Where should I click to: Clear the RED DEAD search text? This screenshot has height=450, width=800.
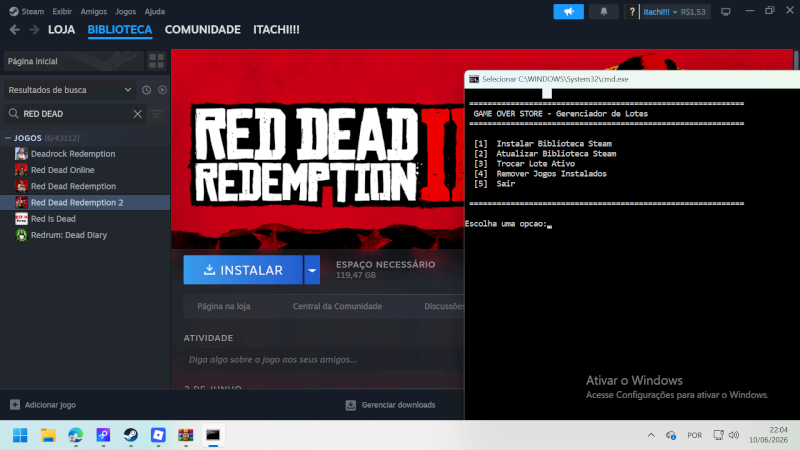click(x=137, y=114)
